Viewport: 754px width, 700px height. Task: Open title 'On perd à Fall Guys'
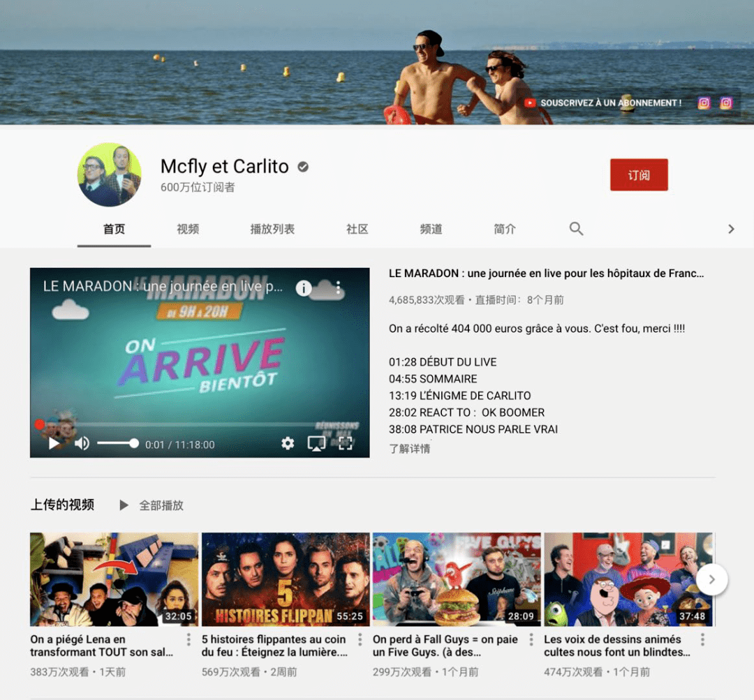pos(445,646)
